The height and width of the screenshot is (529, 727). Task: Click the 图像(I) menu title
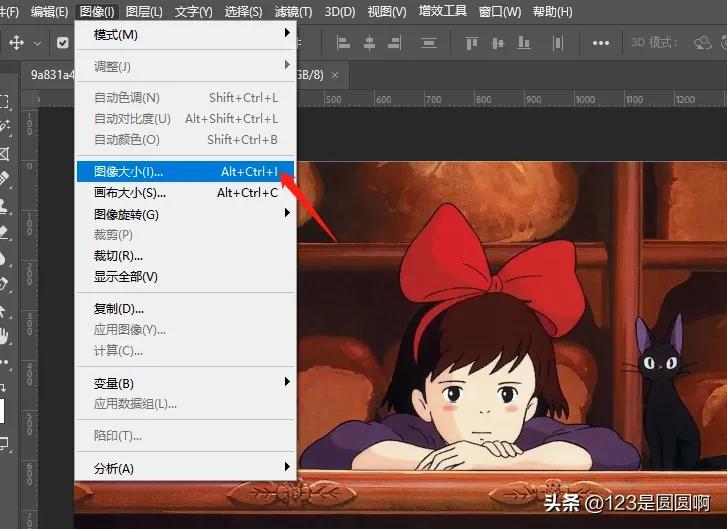(x=97, y=11)
